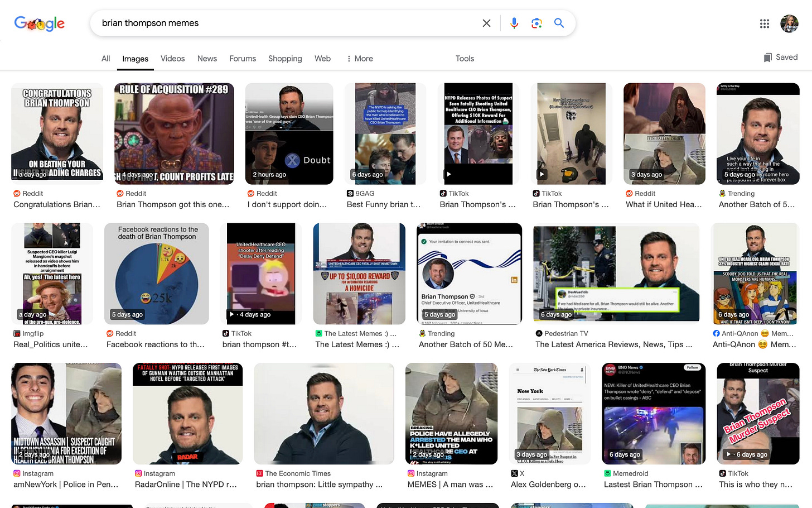Open 'Congratulations Brian...' Reddit link
Screen dimensions: 812x508
[57, 205]
